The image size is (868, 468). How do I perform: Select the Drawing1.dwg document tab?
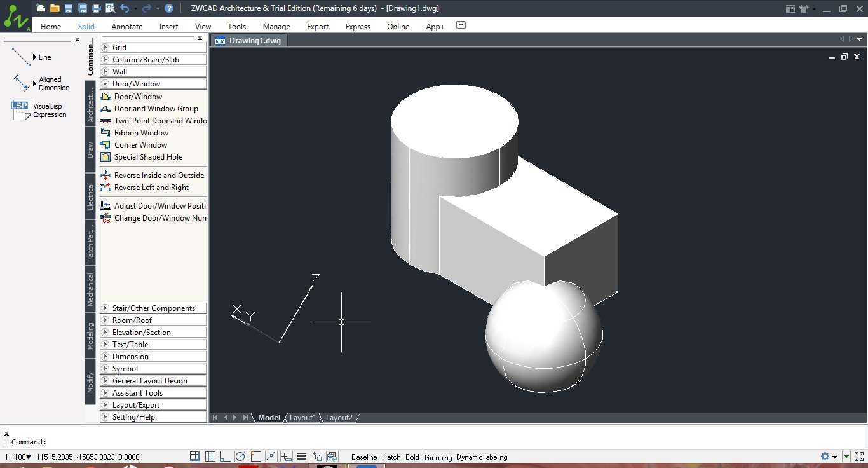(x=250, y=40)
